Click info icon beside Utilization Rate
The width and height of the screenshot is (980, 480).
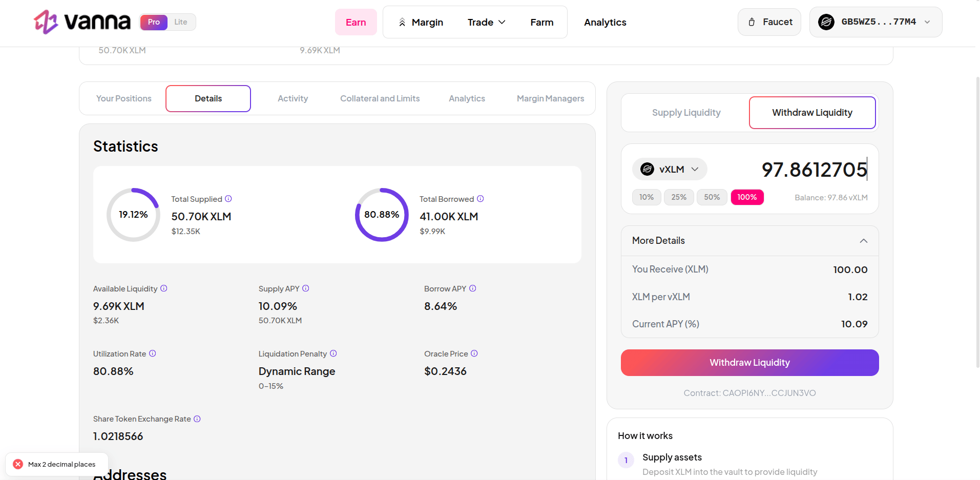[x=153, y=353]
